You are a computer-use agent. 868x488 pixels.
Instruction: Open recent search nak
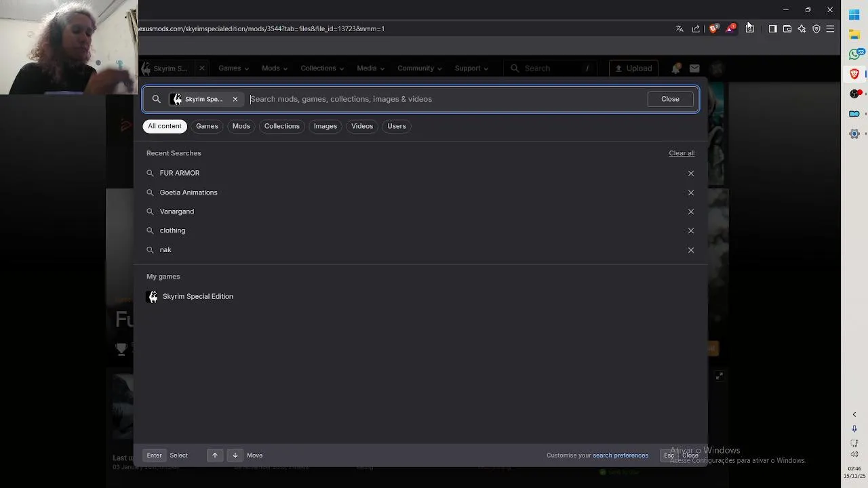pos(420,249)
